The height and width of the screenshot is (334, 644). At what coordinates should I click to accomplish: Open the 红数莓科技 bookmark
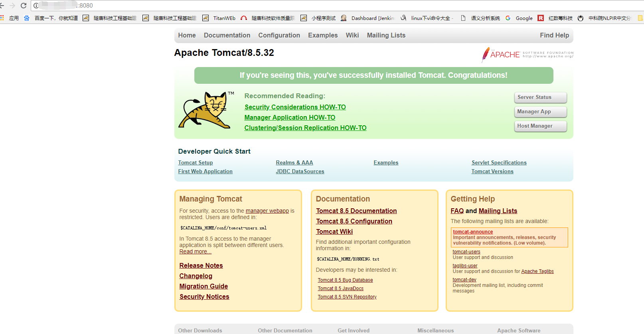pos(555,18)
